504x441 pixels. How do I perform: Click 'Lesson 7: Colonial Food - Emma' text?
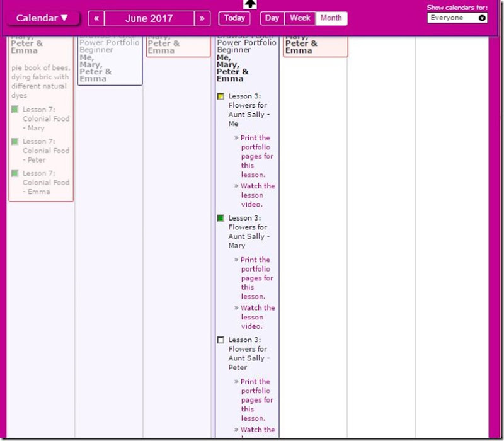(x=46, y=183)
